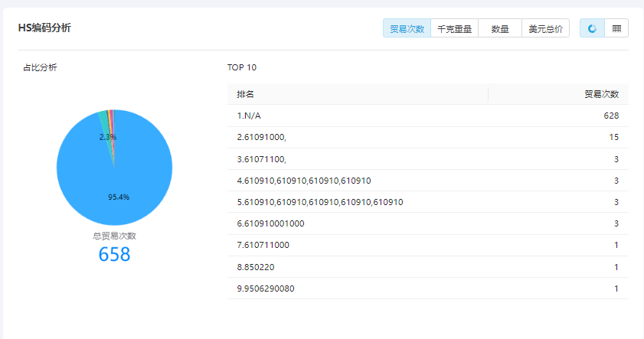Click the 排名 column header
644x339 pixels.
tap(246, 94)
